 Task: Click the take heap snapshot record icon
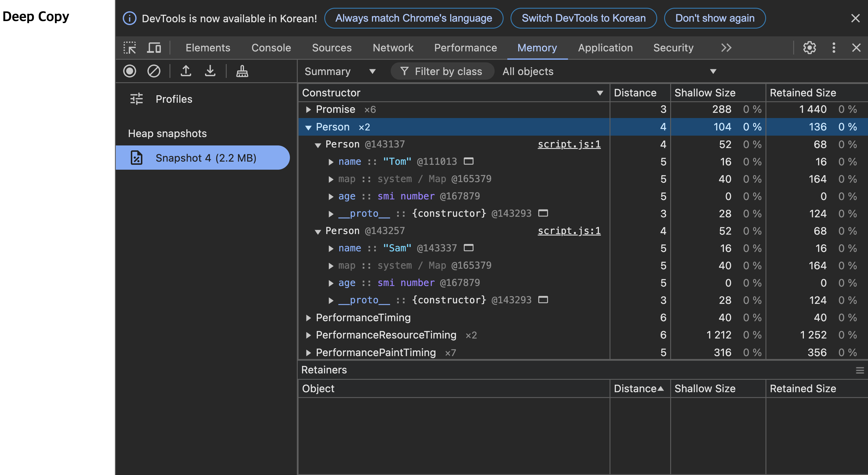(129, 71)
